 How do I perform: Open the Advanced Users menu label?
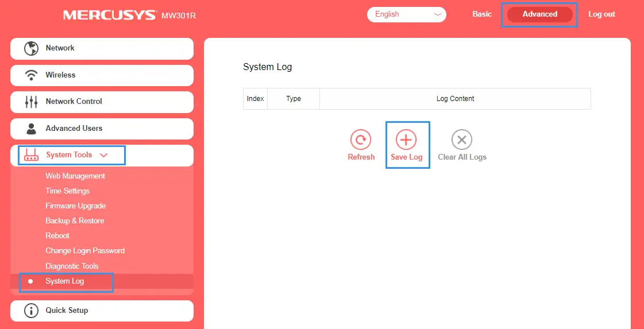[74, 129]
